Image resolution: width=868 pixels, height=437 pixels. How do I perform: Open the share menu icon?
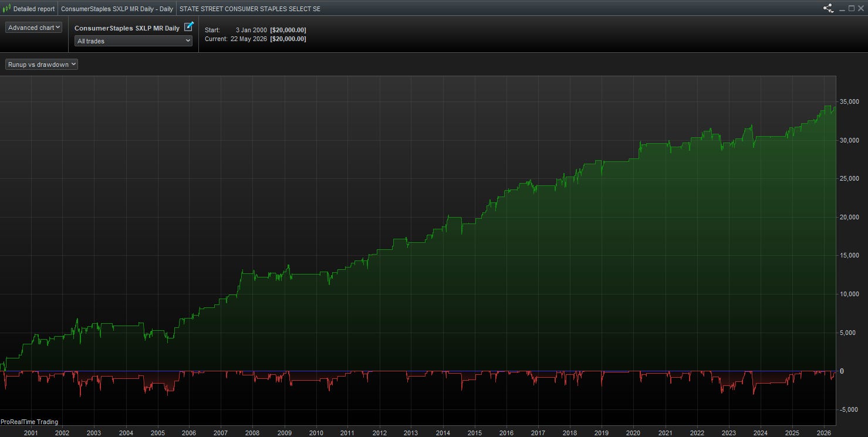pos(828,8)
